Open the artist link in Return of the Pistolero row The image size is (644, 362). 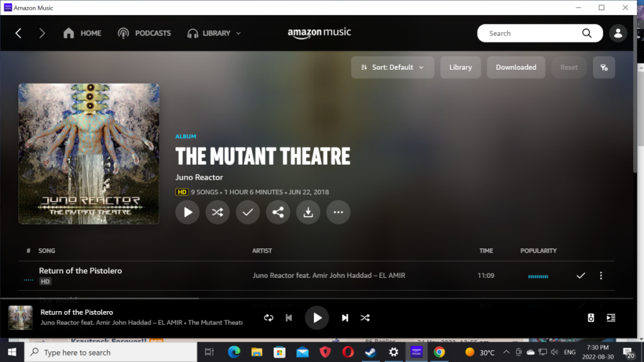pyautogui.click(x=328, y=275)
